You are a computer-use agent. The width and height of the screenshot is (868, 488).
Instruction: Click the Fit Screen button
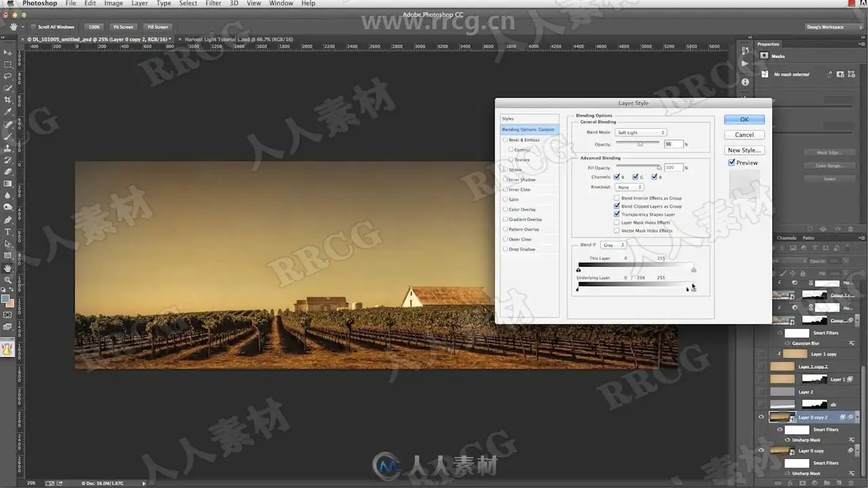123,27
